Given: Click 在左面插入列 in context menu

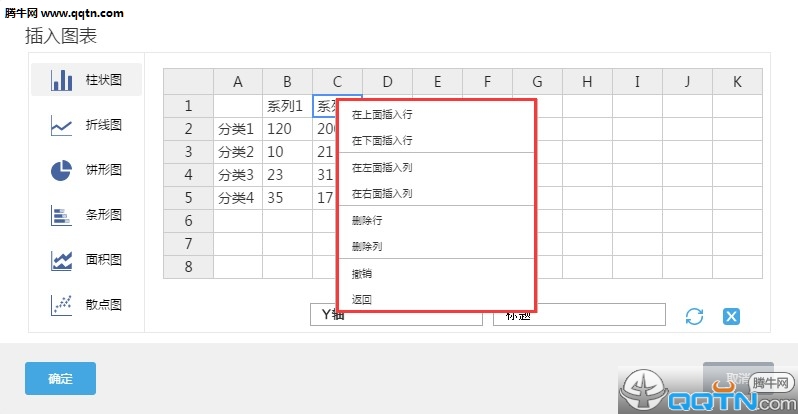Looking at the screenshot, I should click(382, 167).
